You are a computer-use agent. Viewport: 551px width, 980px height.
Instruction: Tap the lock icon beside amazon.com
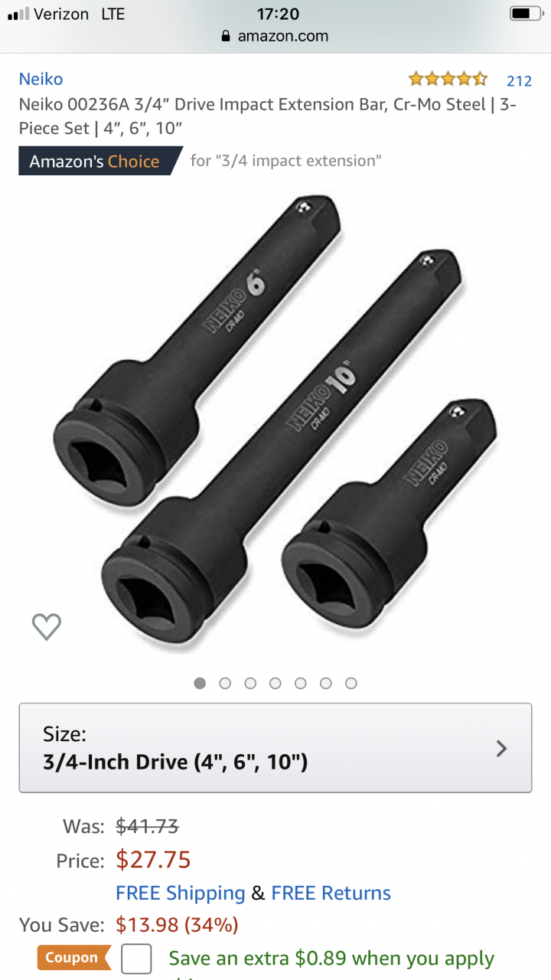pyautogui.click(x=226, y=36)
